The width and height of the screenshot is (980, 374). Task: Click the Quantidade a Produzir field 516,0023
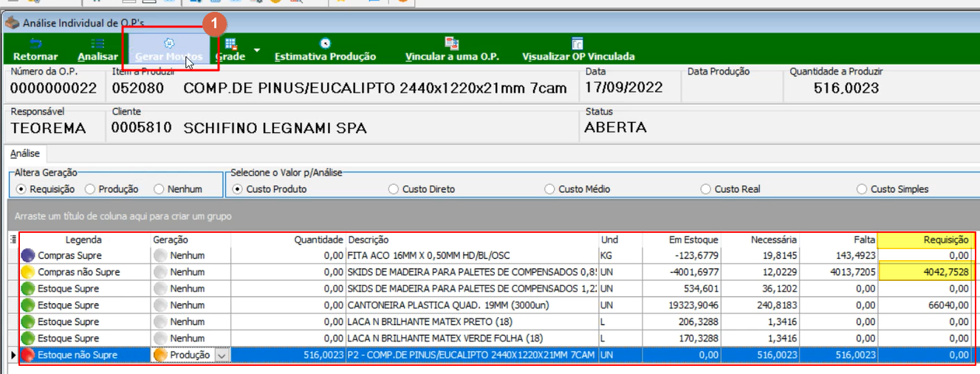pyautogui.click(x=846, y=88)
